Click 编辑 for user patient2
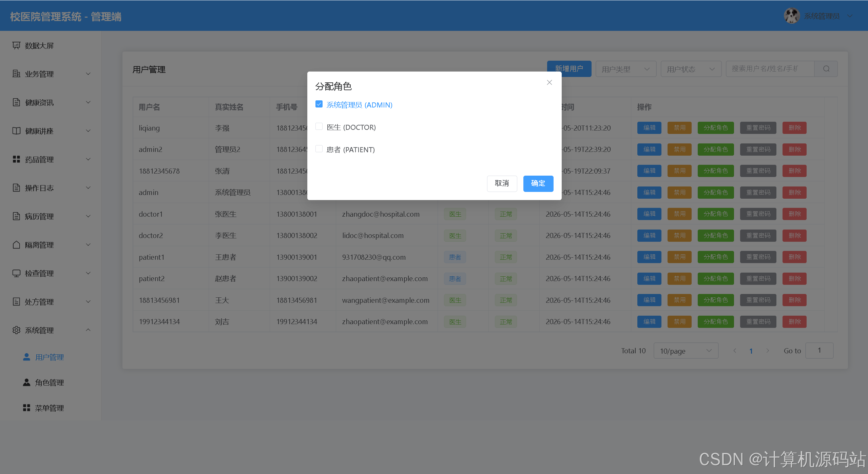This screenshot has width=868, height=474. pyautogui.click(x=649, y=278)
